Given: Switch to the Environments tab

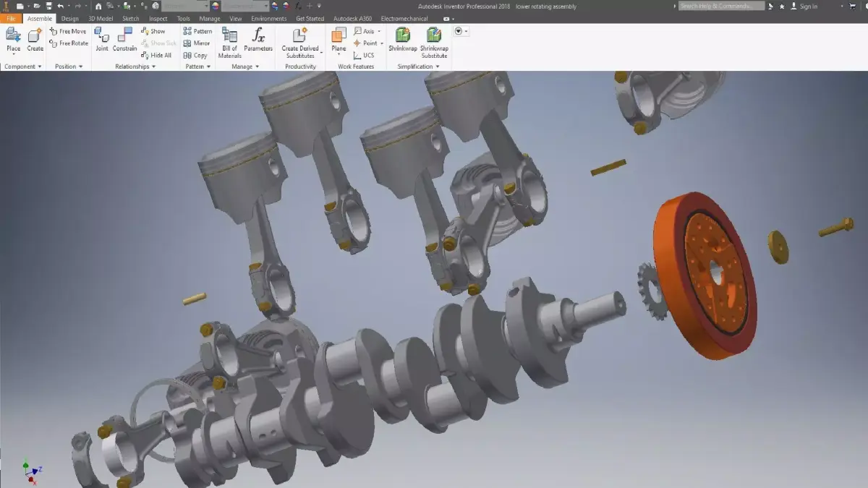Looking at the screenshot, I should click(x=269, y=18).
